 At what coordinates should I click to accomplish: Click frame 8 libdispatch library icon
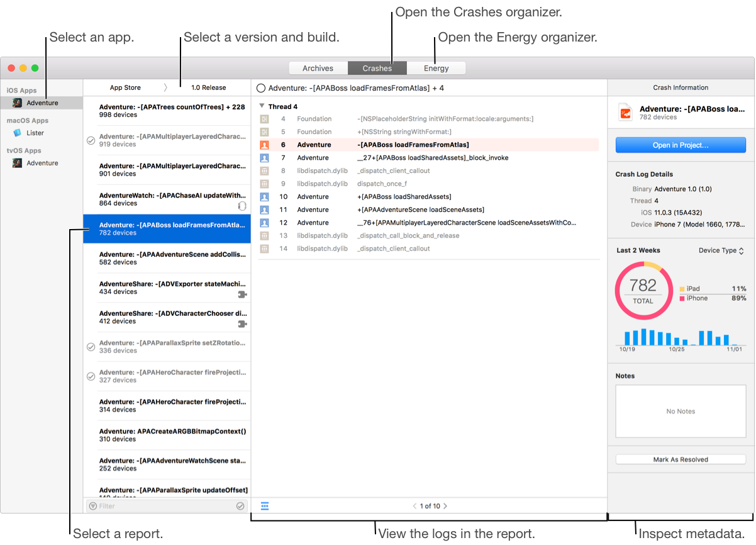point(265,171)
